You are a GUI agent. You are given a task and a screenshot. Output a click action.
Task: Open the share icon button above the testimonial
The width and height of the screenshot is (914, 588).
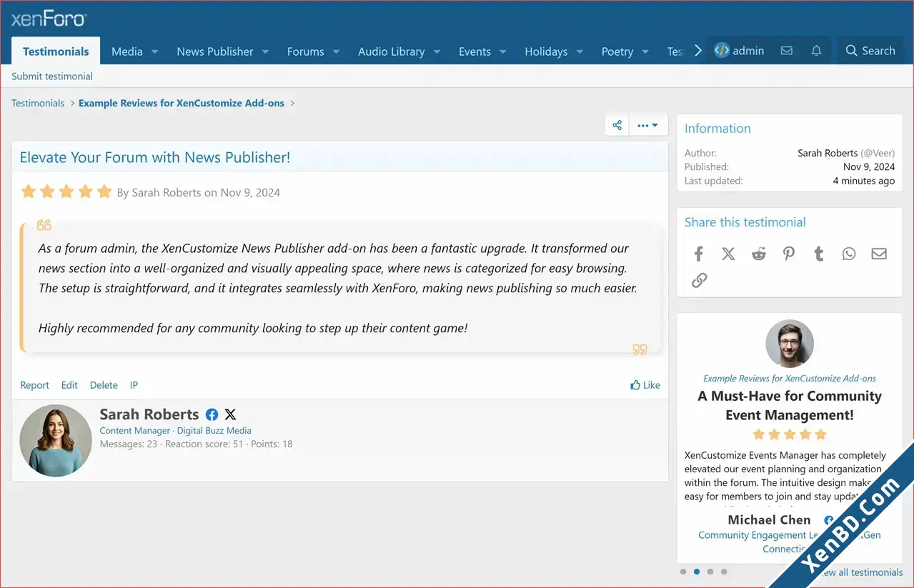[x=617, y=125]
